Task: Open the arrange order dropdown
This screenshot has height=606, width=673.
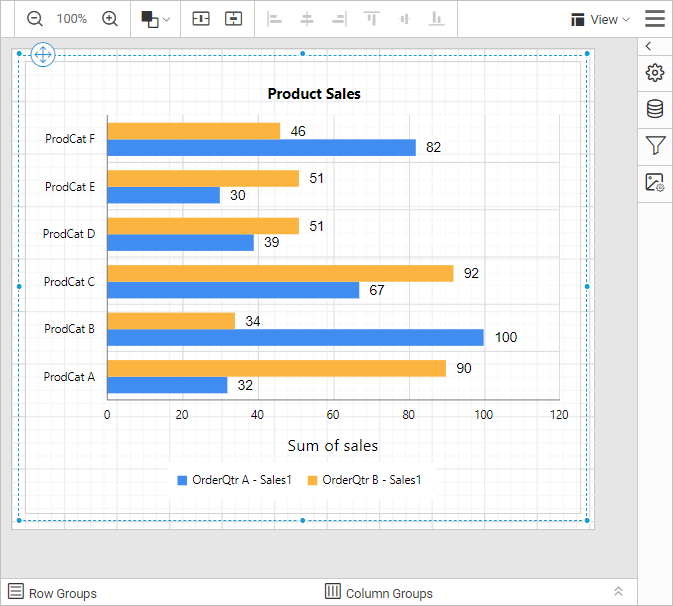Action: coord(155,19)
